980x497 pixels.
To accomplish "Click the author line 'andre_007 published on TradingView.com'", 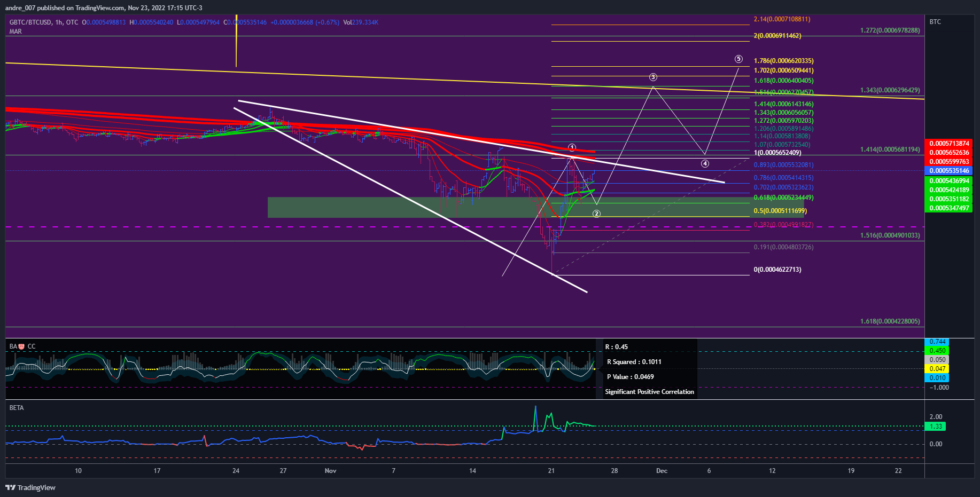I will click(x=65, y=8).
